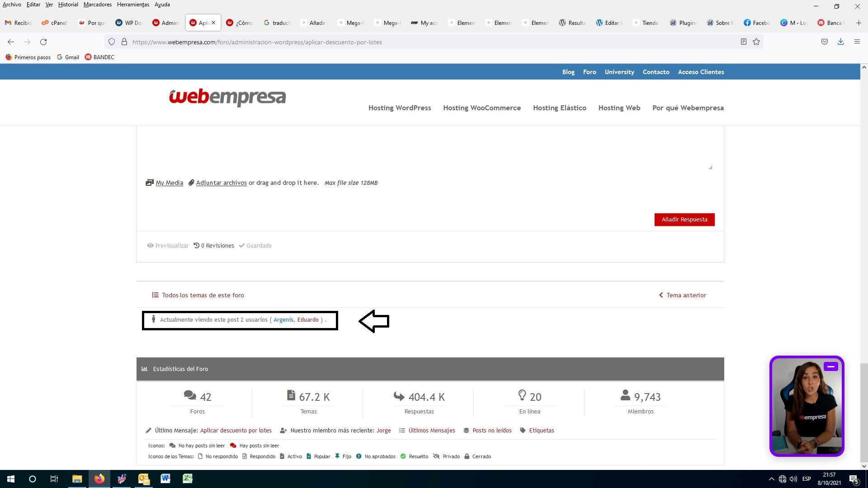Image resolution: width=868 pixels, height=488 pixels.
Task: Open the Historial menu
Action: tap(68, 5)
